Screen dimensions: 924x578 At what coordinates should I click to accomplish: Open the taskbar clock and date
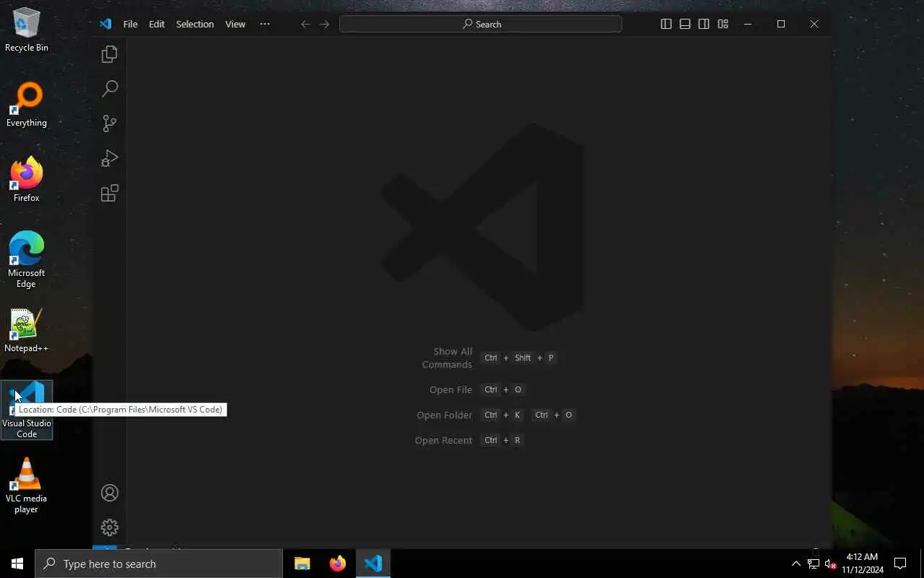(x=862, y=564)
